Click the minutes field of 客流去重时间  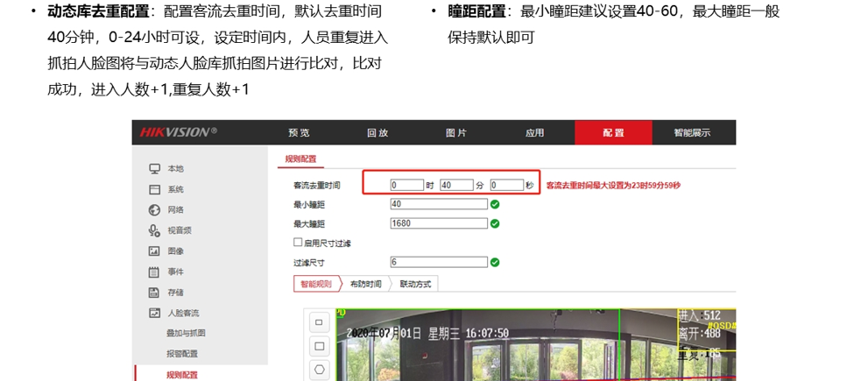click(x=455, y=185)
